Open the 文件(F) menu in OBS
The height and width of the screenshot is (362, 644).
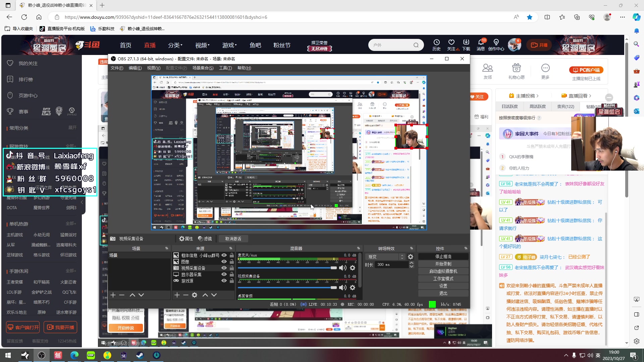[x=117, y=68]
